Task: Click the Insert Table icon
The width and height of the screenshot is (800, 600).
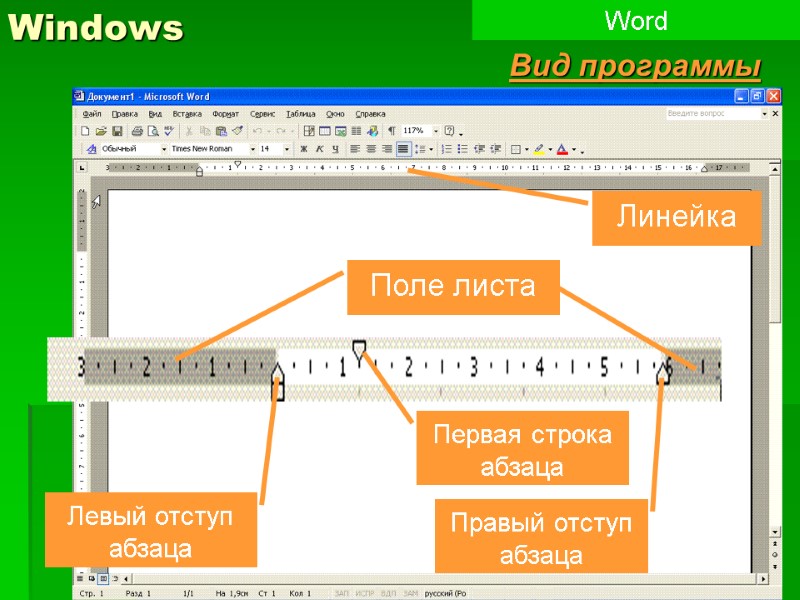Action: click(324, 131)
